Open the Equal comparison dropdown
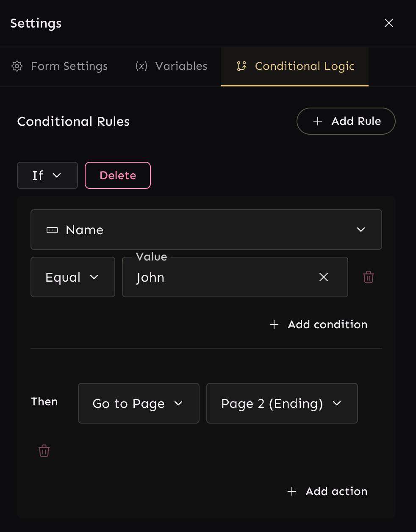The height and width of the screenshot is (532, 416). (x=72, y=277)
